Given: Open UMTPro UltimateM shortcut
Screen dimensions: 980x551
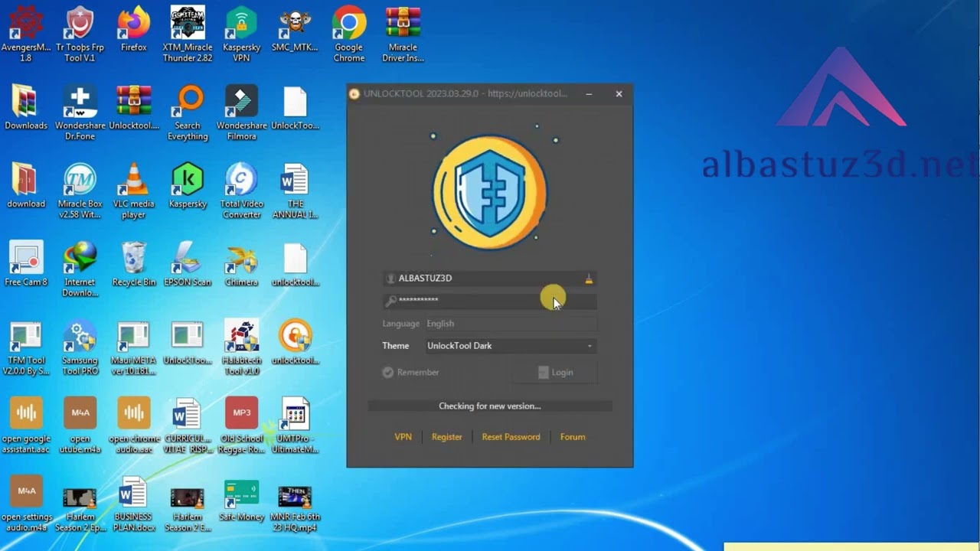Looking at the screenshot, I should (x=295, y=426).
